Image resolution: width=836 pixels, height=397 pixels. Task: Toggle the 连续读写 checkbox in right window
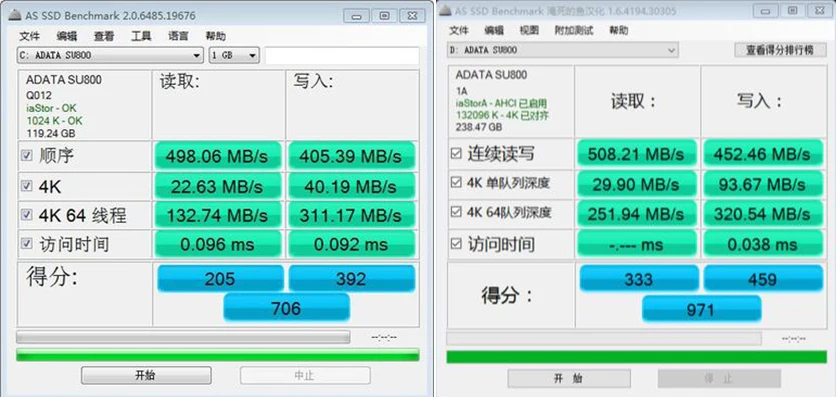tap(456, 153)
